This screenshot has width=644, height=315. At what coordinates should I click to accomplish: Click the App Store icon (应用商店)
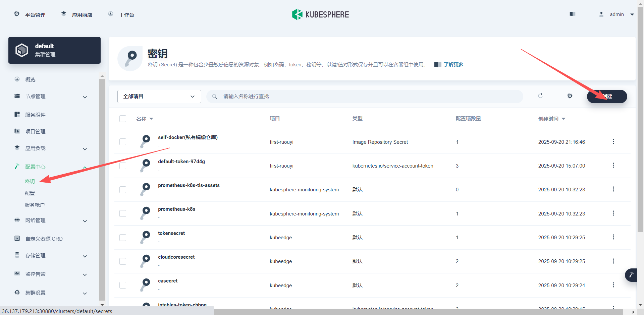point(64,14)
